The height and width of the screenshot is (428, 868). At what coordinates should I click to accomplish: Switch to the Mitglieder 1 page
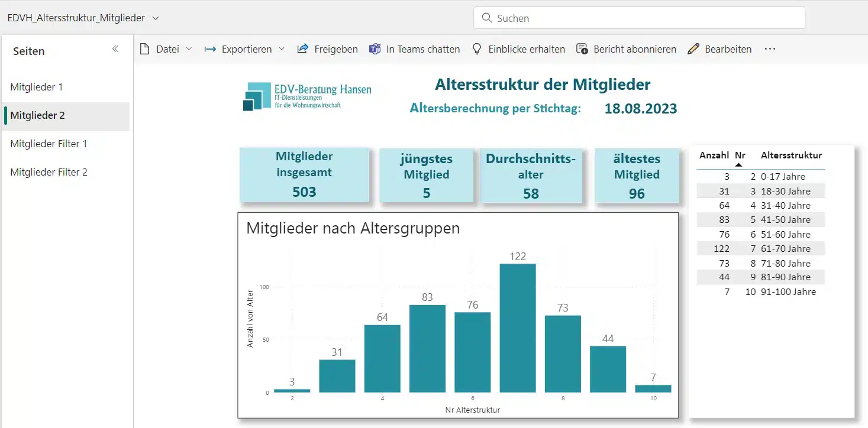pyautogui.click(x=37, y=87)
